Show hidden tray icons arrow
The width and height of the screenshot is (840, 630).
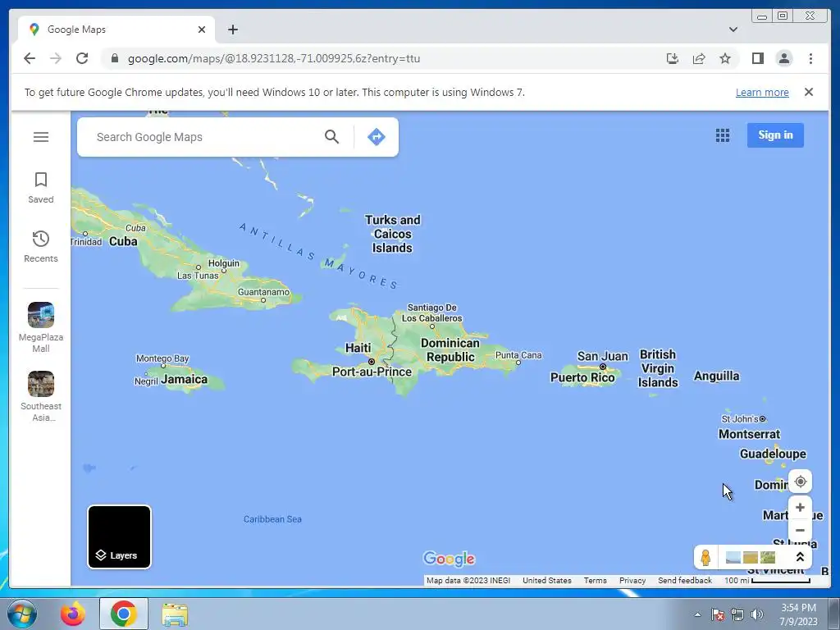click(x=697, y=614)
